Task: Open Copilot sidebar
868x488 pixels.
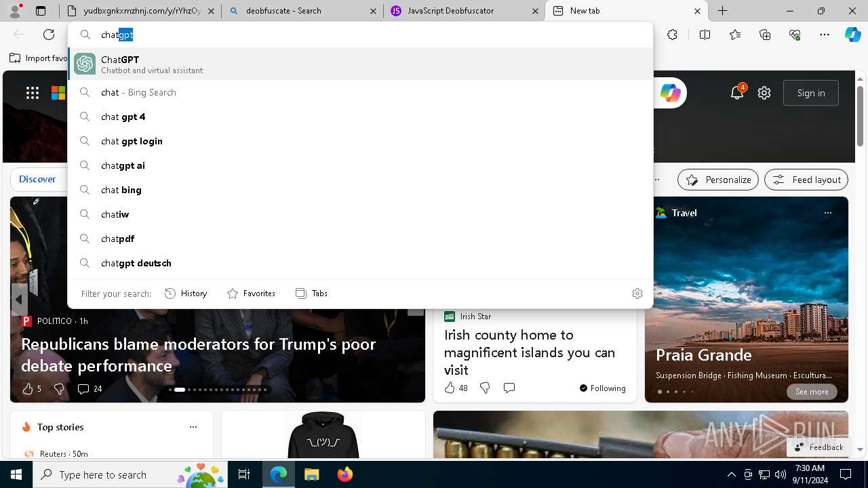Action: [x=852, y=35]
